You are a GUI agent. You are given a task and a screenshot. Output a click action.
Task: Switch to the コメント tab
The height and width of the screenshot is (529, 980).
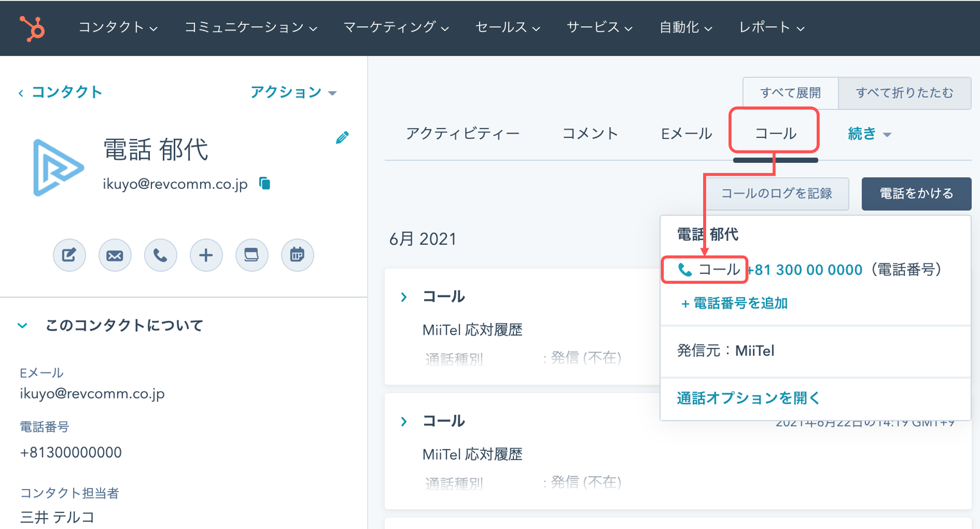point(590,133)
